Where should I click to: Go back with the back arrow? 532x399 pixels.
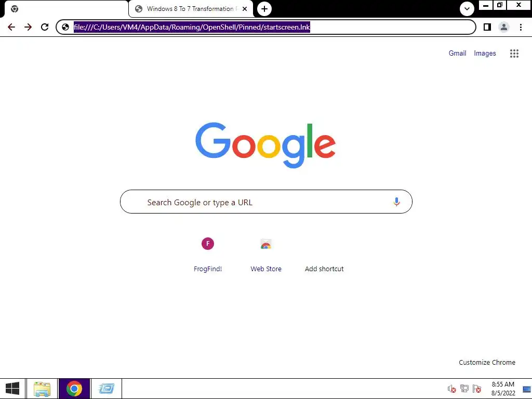11,27
